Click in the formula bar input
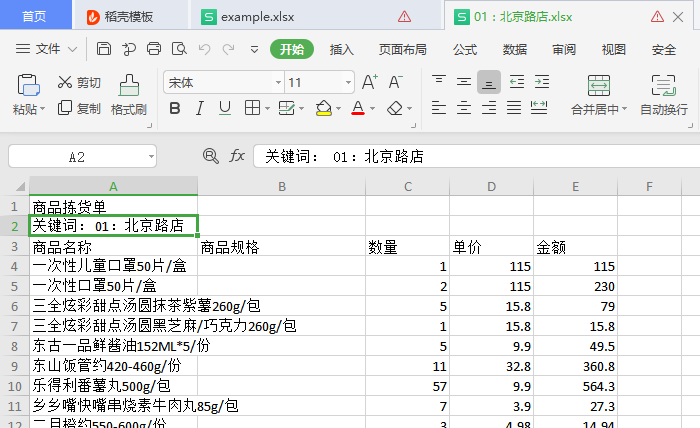The width and height of the screenshot is (700, 428). [475, 156]
